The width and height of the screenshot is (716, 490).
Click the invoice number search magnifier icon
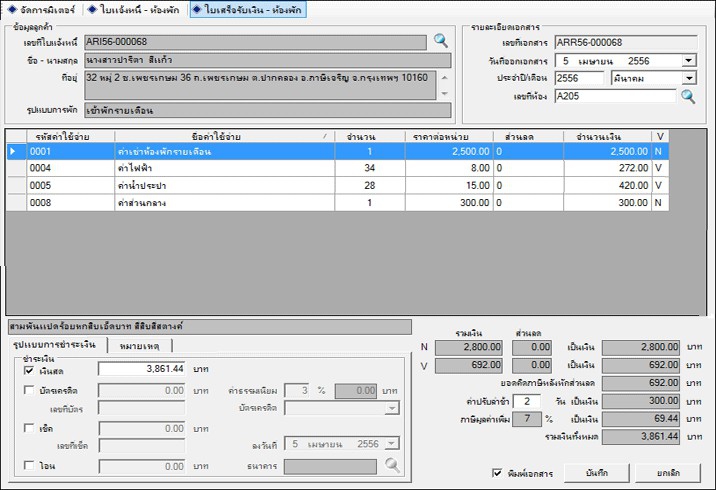tap(441, 41)
